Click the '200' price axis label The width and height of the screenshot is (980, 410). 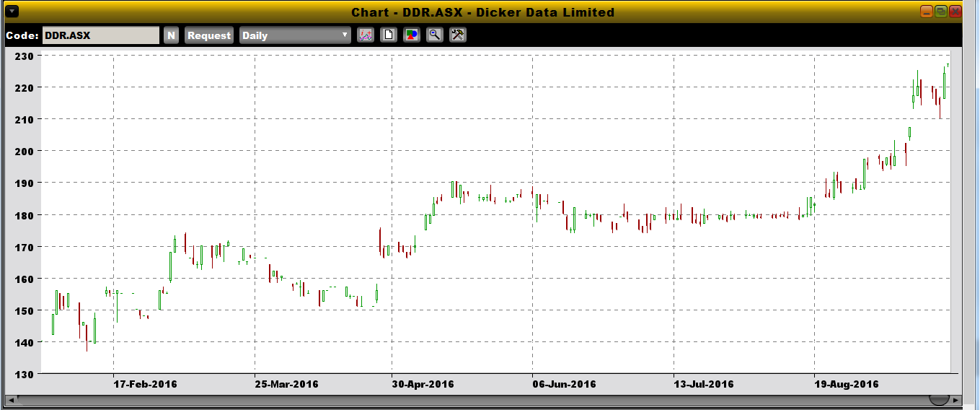click(25, 151)
